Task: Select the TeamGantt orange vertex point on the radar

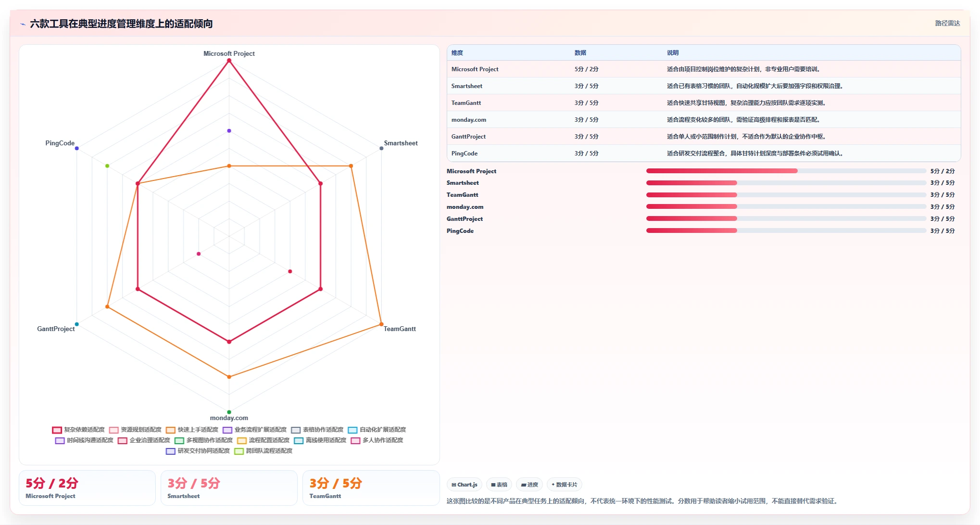Action: [x=381, y=324]
